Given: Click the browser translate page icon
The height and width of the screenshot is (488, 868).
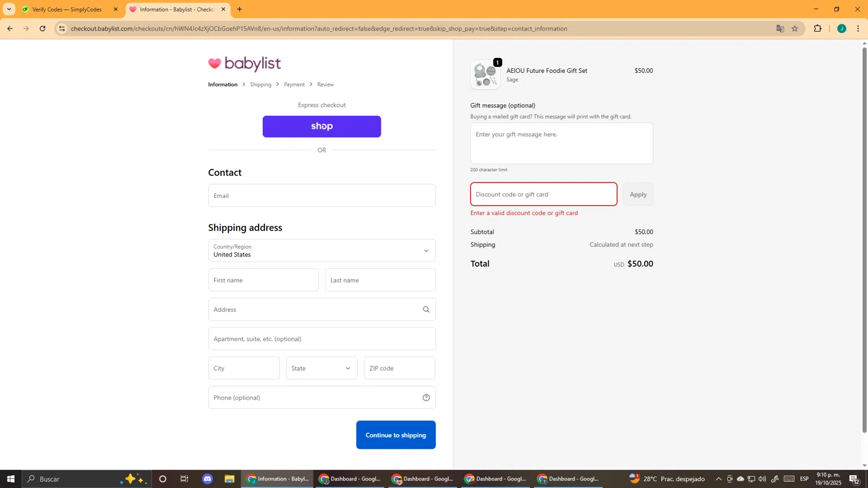Looking at the screenshot, I should 779,28.
